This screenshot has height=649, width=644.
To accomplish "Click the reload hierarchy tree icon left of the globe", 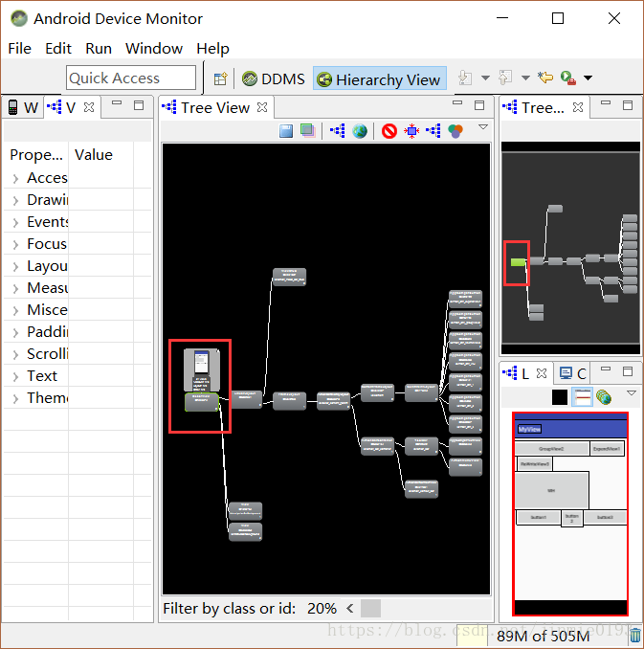I will coord(338,131).
